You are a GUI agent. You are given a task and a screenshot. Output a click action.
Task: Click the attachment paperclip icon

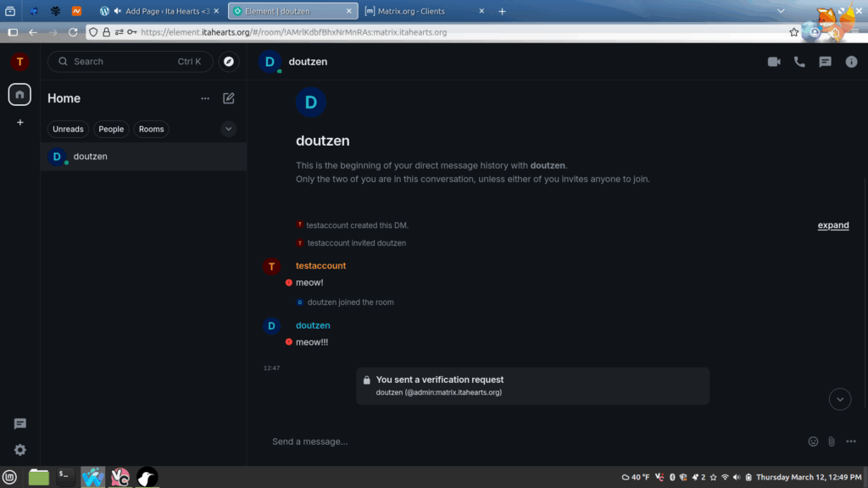pos(832,441)
